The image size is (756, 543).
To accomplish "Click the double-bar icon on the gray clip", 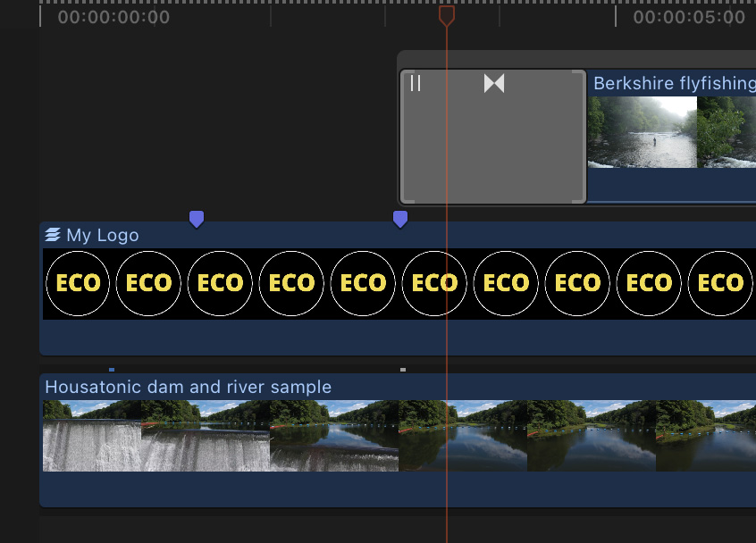I will point(416,83).
